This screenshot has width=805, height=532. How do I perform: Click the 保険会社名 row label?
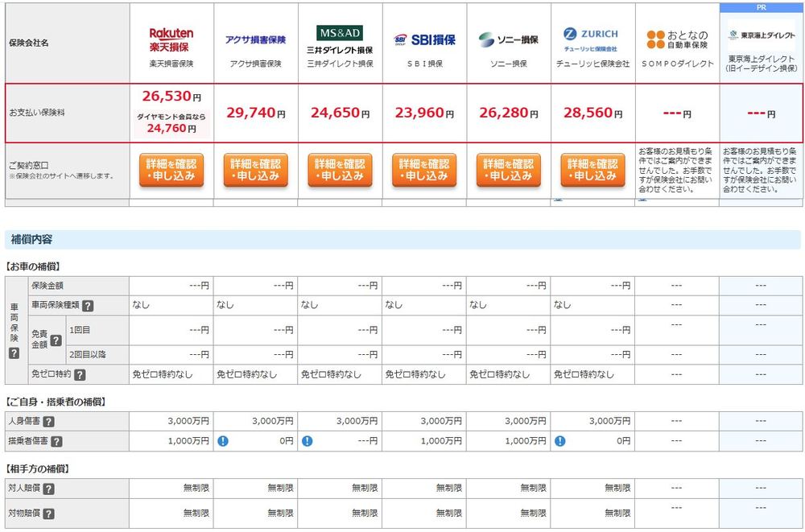[x=29, y=43]
